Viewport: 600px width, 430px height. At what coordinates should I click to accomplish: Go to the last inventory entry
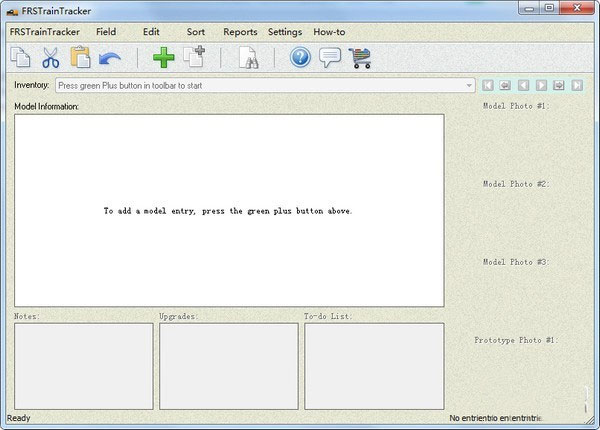click(x=577, y=85)
